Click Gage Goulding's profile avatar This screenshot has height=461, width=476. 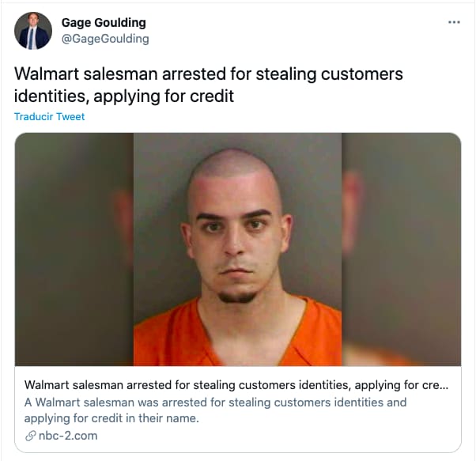(33, 31)
